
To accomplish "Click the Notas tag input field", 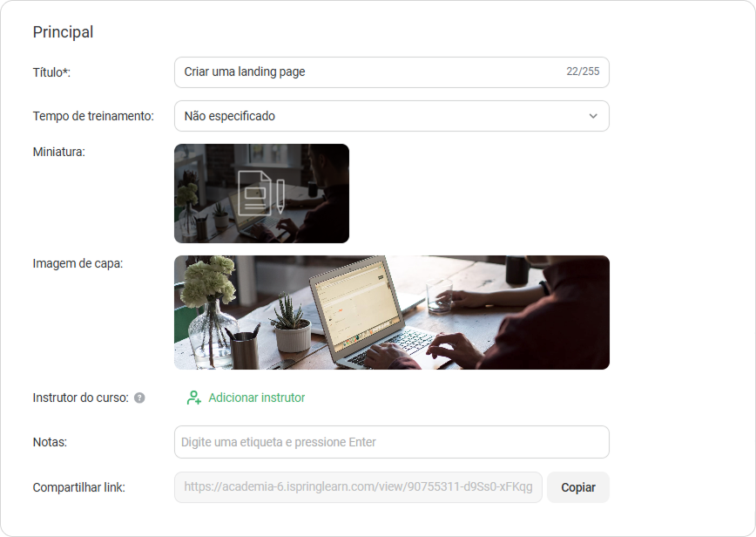I will 392,442.
